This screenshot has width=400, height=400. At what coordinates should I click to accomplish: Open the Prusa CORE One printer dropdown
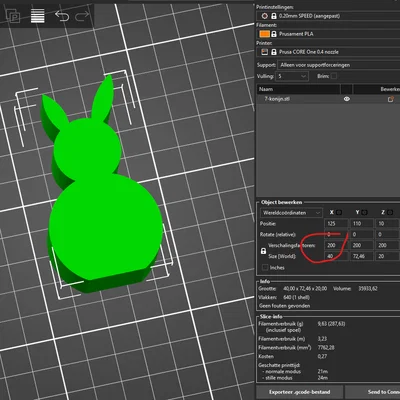coord(328,52)
